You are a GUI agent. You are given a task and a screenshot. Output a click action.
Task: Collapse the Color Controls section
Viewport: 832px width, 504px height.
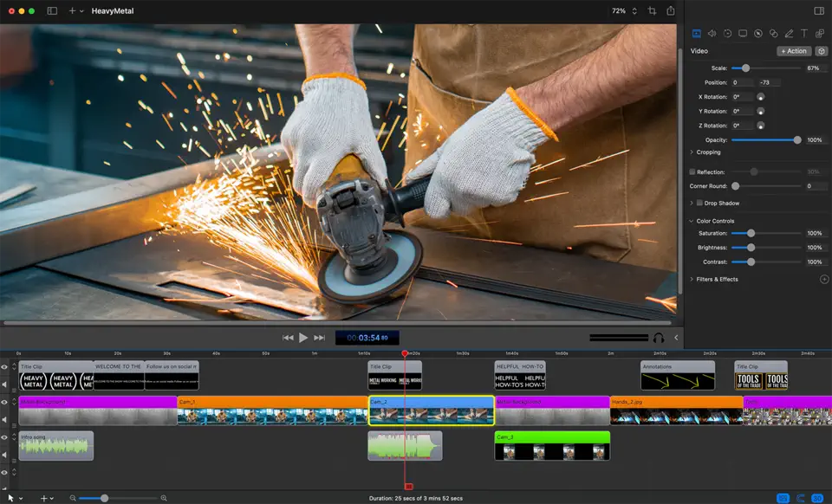click(x=692, y=221)
